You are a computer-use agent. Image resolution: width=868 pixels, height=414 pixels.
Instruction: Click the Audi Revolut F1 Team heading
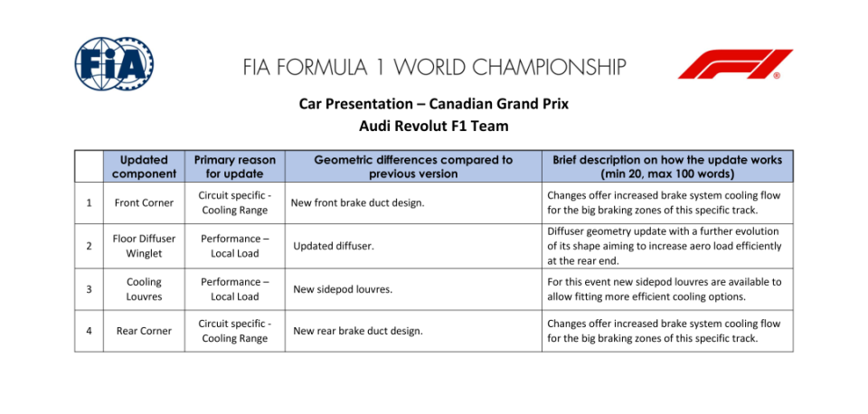click(433, 127)
